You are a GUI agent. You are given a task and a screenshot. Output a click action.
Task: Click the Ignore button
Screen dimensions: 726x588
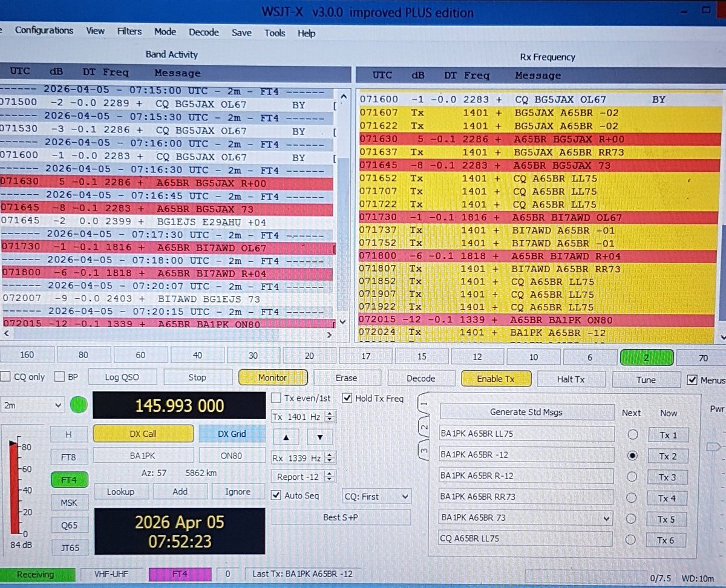pos(238,491)
